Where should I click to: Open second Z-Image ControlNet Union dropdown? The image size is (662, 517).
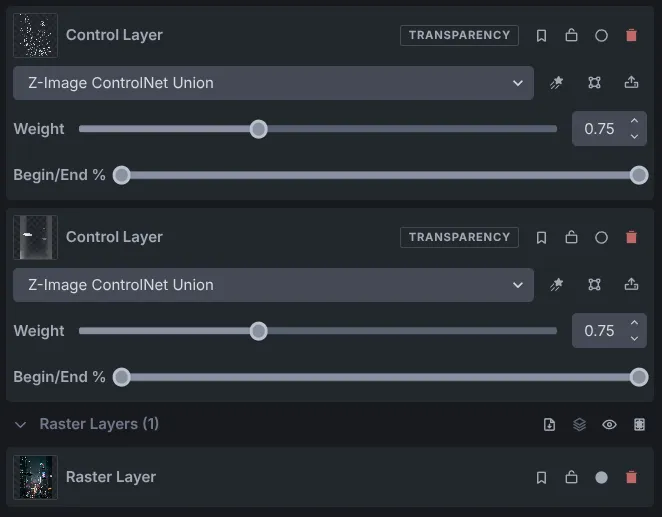tap(273, 285)
